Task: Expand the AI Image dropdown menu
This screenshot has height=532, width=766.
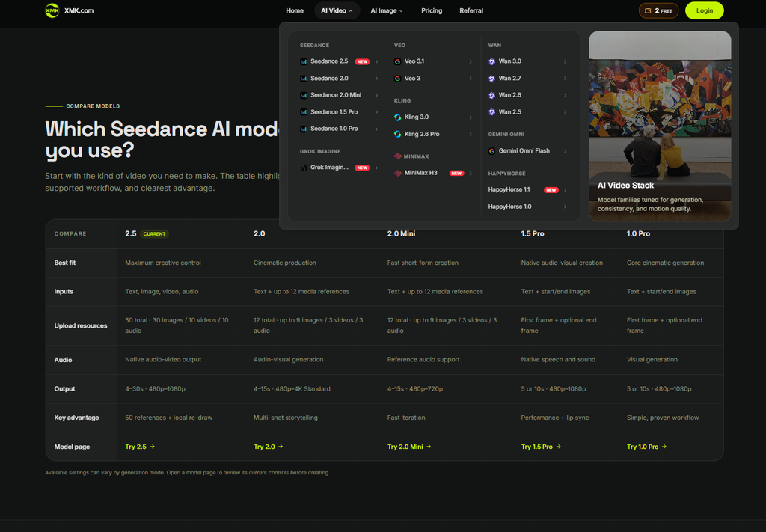Action: [387, 10]
